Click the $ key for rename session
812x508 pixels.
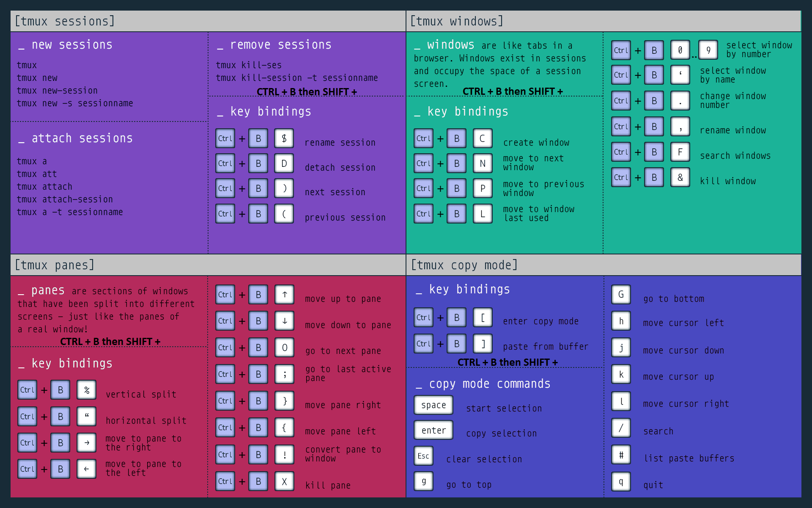point(284,138)
